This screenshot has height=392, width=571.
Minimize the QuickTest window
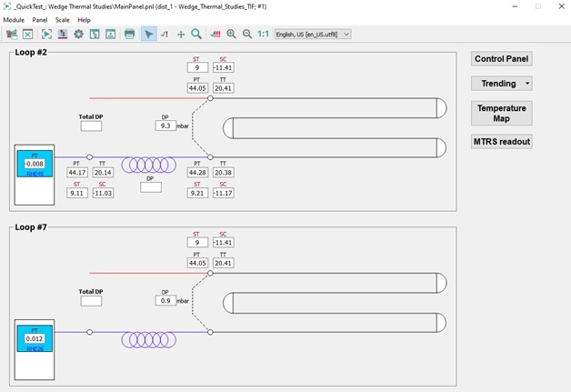click(x=515, y=6)
